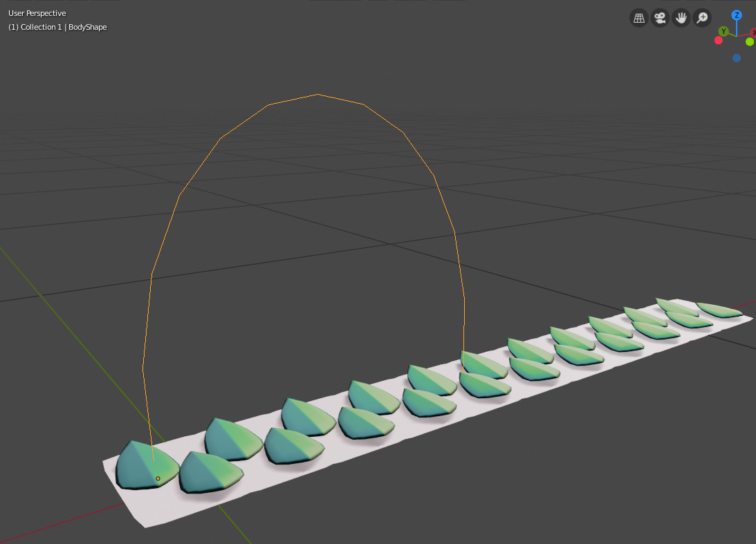Click the Y axis on the navigation gizmo
The image size is (756, 544).
coord(723,31)
